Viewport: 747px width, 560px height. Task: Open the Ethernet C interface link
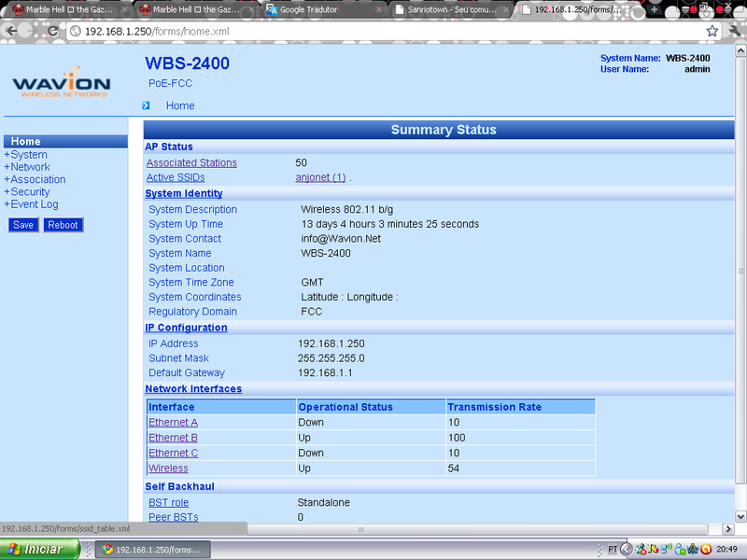(174, 453)
